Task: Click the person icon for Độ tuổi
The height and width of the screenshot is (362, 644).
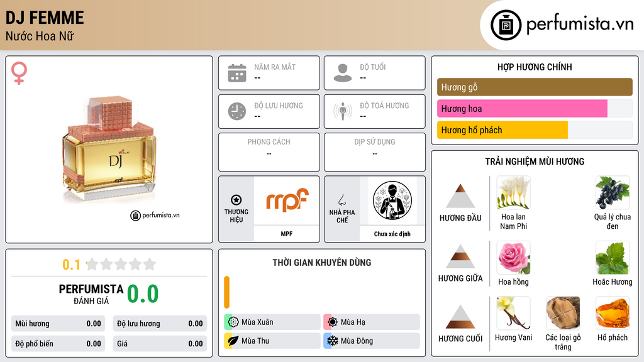Action: click(343, 73)
